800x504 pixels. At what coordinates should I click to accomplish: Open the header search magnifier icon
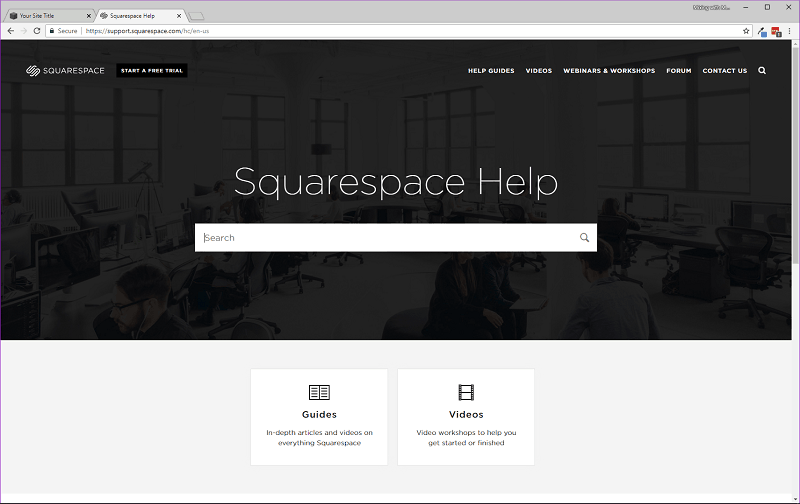tap(762, 70)
